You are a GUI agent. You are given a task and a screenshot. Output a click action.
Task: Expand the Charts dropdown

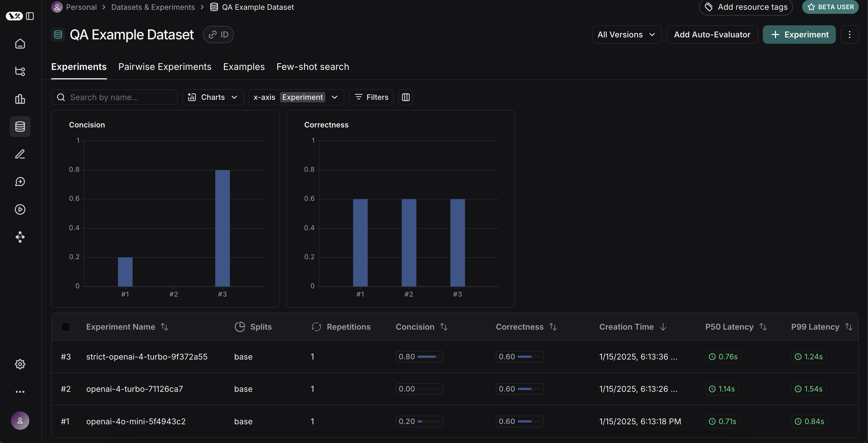[x=213, y=97]
